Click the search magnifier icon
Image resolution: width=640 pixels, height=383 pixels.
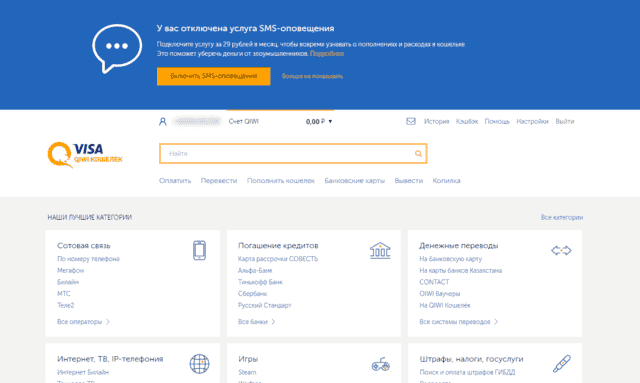418,154
